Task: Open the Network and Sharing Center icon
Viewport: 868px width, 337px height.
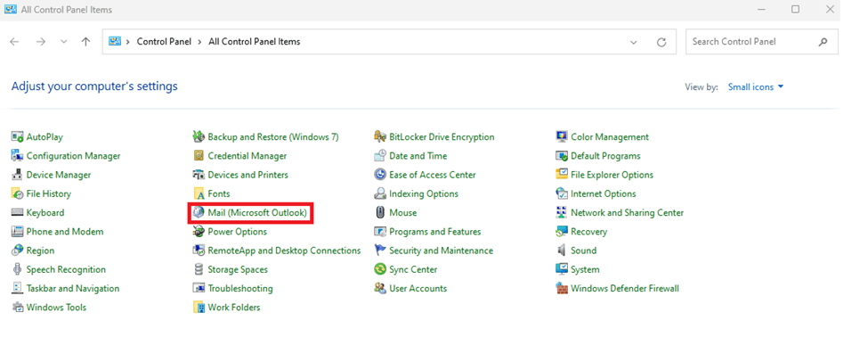Action: coord(562,212)
